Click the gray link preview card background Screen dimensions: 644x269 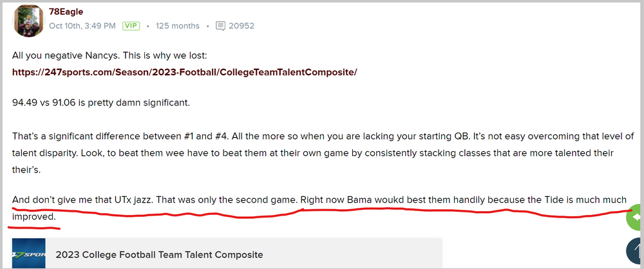pos(354,254)
